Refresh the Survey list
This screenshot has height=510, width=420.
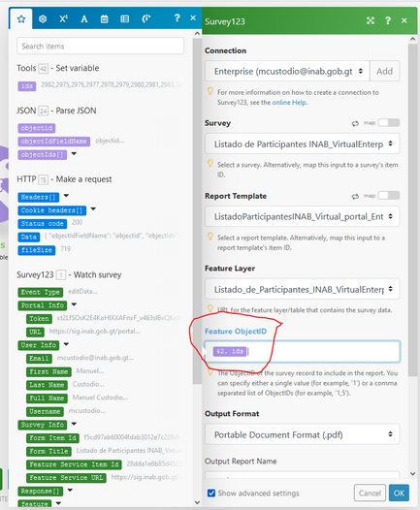(355, 123)
